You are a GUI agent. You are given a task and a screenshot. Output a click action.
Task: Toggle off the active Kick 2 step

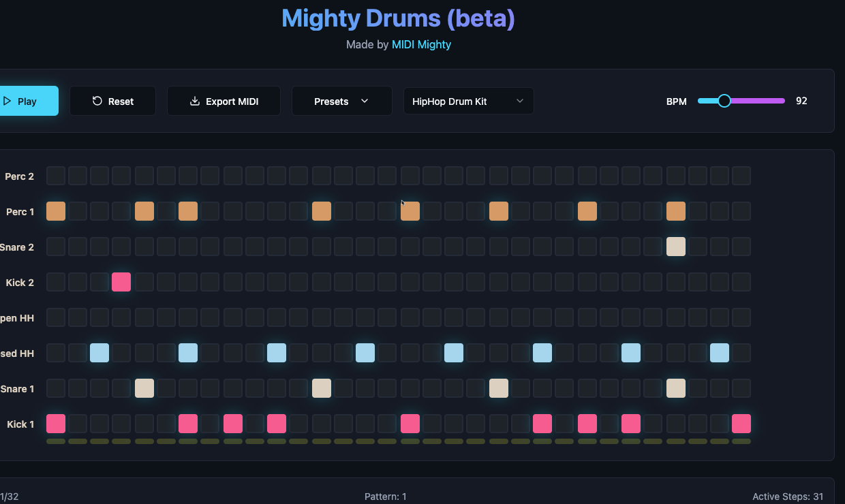pyautogui.click(x=121, y=281)
